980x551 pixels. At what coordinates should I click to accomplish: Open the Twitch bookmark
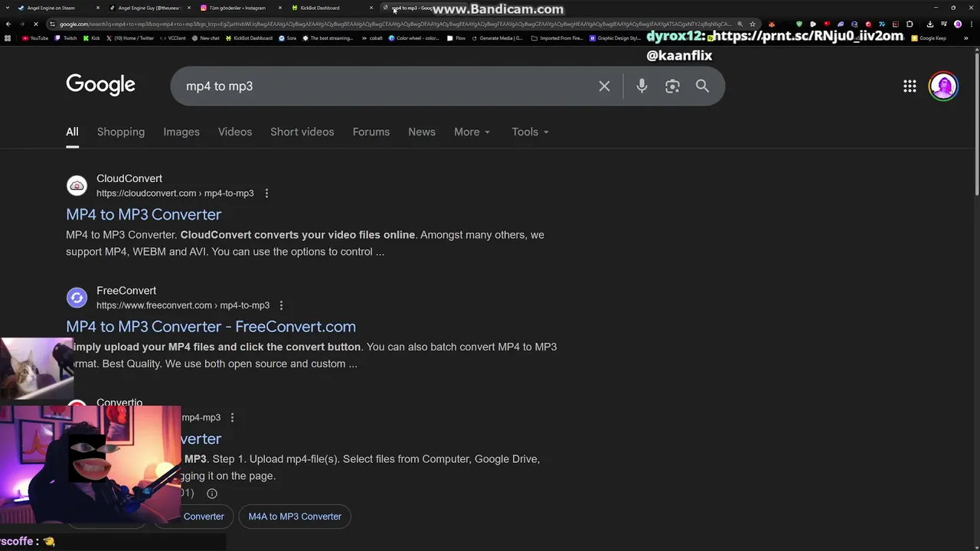[66, 38]
